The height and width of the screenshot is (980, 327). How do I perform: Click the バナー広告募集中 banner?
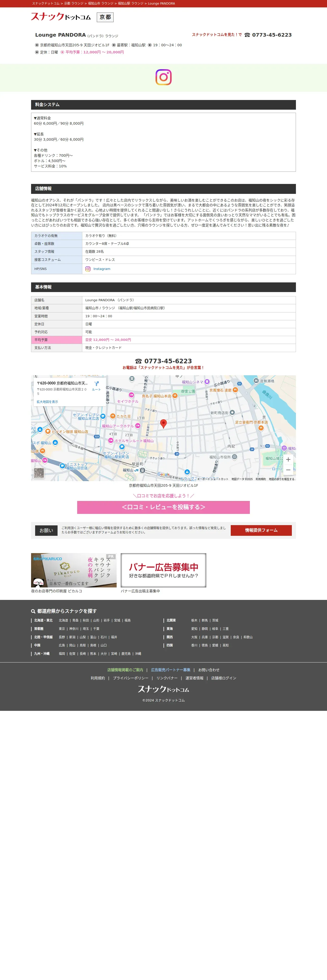point(163,570)
